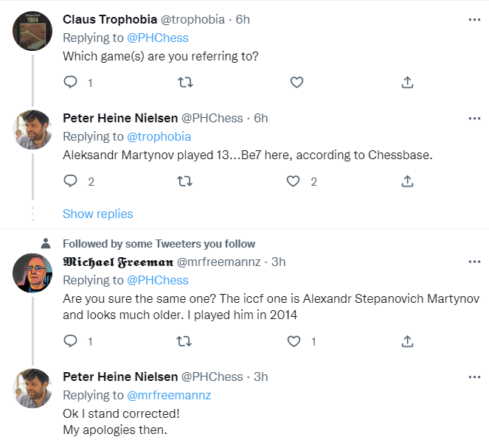Viewport: 489px width, 448px height.
Task: Like Claus Trophobia's tweet
Action: point(296,83)
